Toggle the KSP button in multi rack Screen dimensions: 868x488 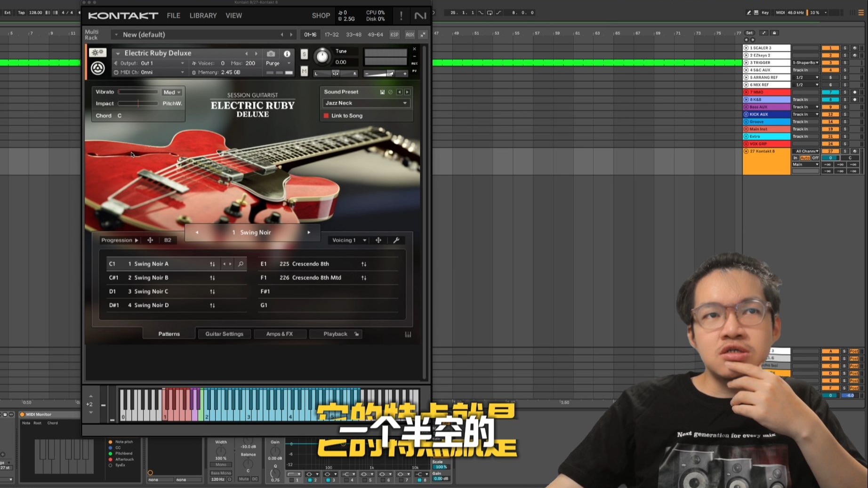click(x=394, y=35)
